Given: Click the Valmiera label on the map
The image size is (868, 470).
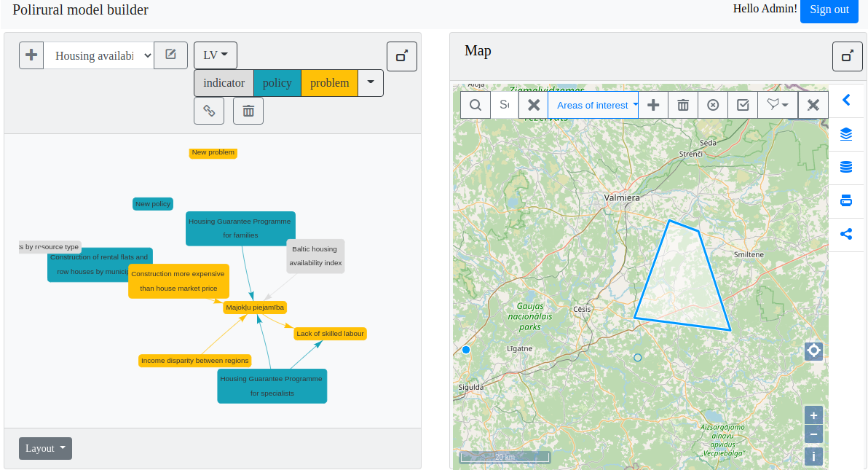Looking at the screenshot, I should pos(622,198).
